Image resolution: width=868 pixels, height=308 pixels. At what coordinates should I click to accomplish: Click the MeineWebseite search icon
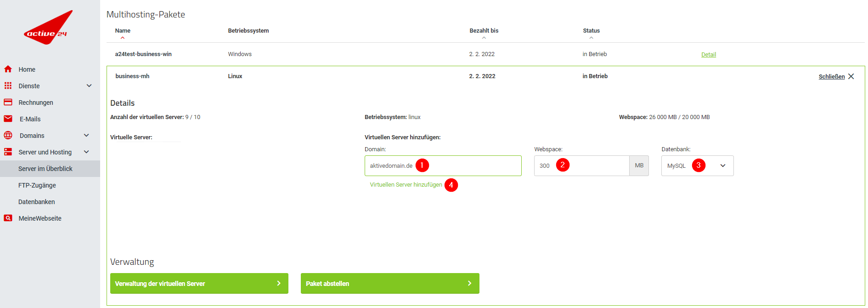click(x=8, y=218)
